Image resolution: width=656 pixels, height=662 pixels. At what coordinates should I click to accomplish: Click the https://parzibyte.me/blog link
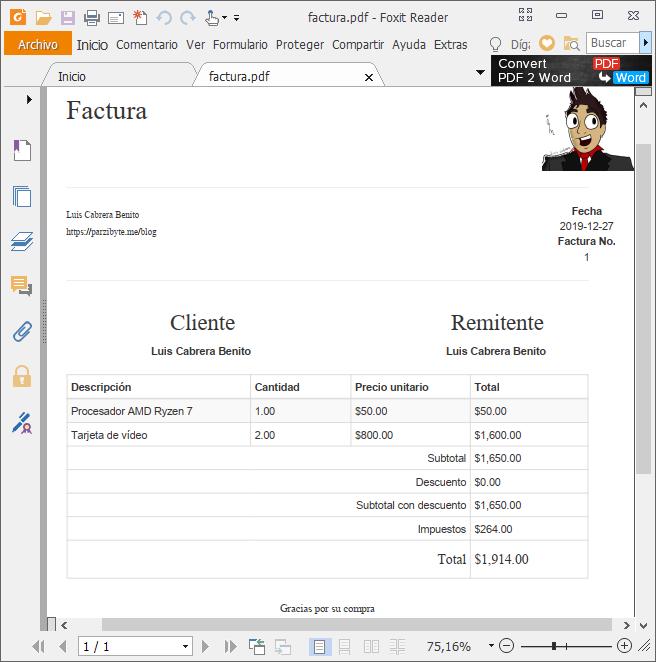[111, 232]
